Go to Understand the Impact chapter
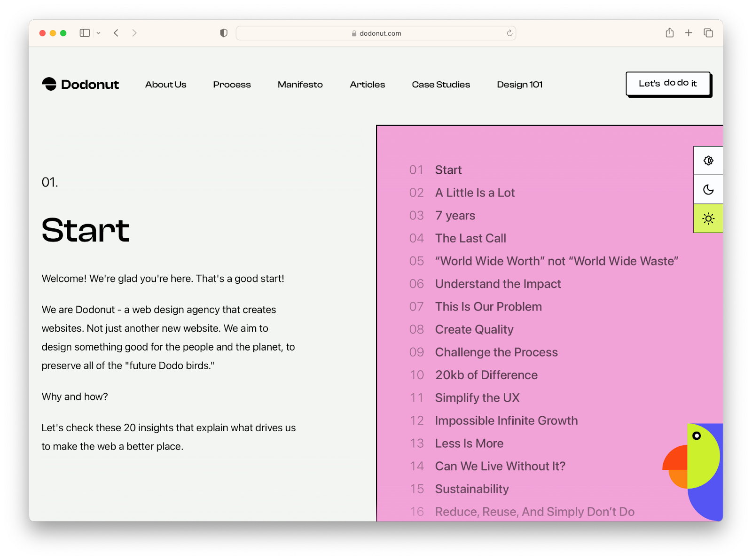The height and width of the screenshot is (560, 752). (485, 284)
